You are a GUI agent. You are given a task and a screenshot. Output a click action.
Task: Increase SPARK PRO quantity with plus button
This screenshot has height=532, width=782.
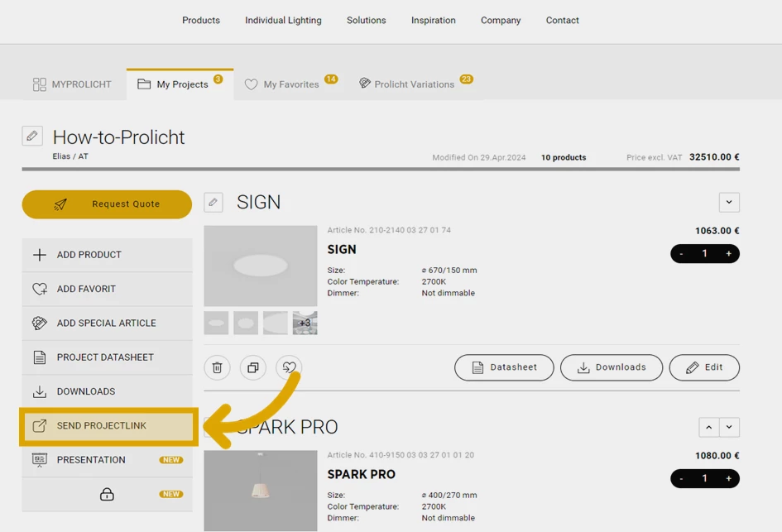[728, 478]
